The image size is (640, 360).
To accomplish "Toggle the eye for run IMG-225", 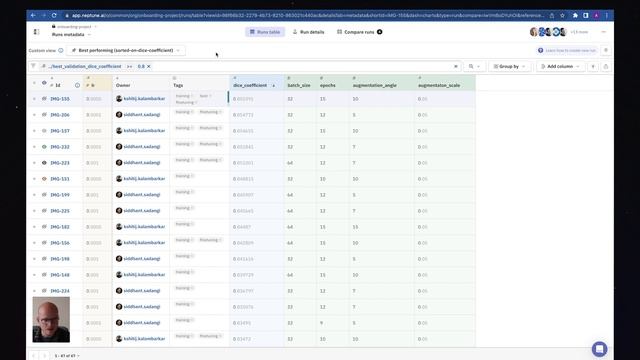I will click(44, 211).
